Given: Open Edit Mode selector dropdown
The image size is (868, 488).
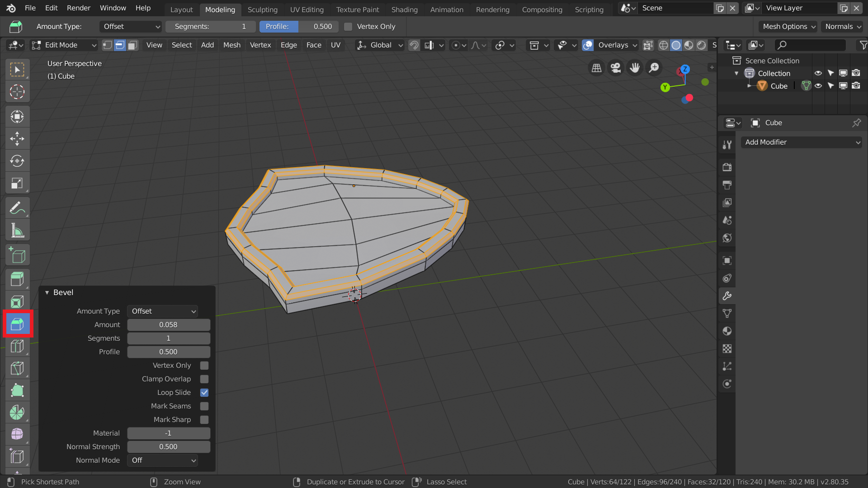Looking at the screenshot, I should [64, 45].
